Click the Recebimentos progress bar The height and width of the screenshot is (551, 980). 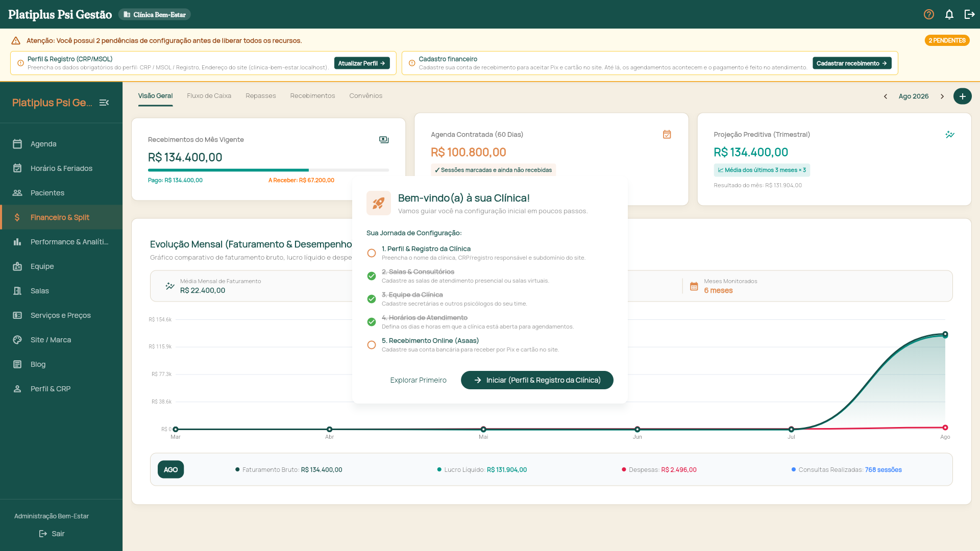(268, 170)
